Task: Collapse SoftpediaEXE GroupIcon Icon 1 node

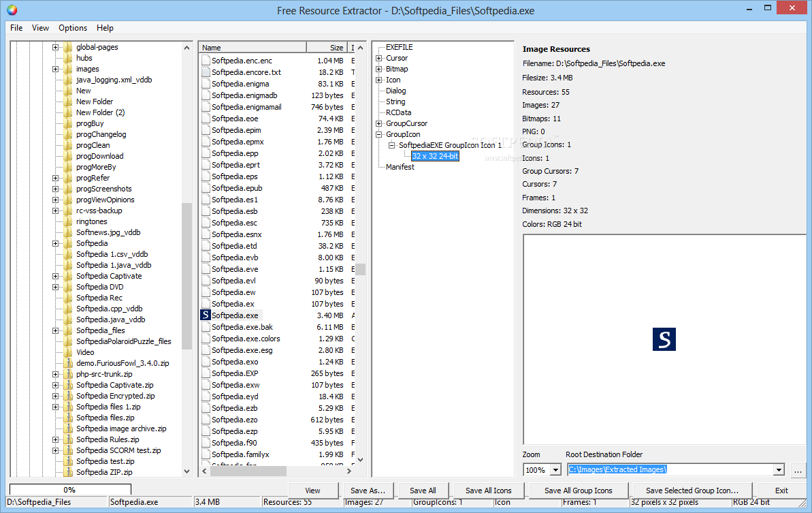Action: point(391,145)
